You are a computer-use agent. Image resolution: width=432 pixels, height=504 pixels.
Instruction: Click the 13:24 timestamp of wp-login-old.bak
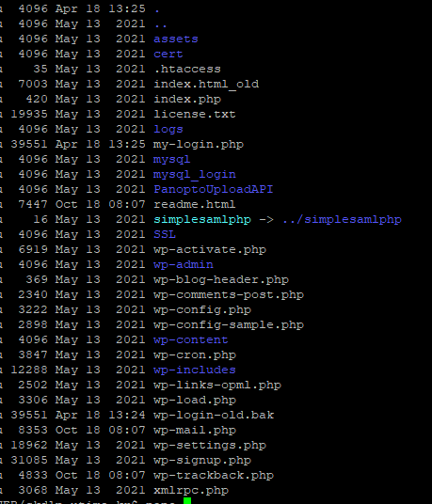pos(127,415)
